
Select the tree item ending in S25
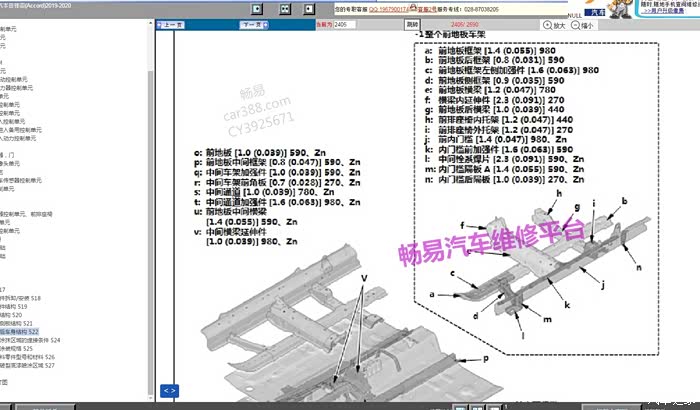tap(16, 348)
